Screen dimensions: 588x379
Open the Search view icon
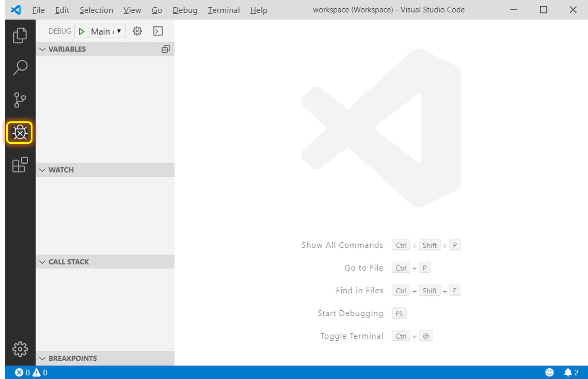point(20,68)
